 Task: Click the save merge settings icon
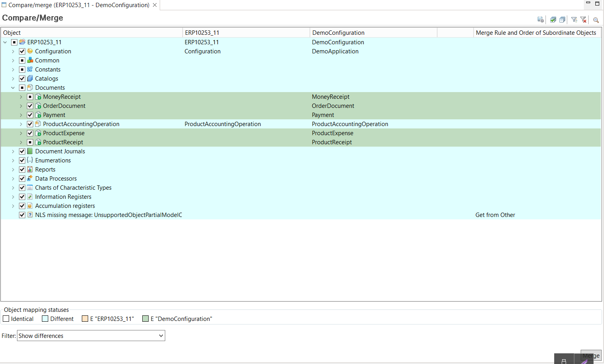540,20
